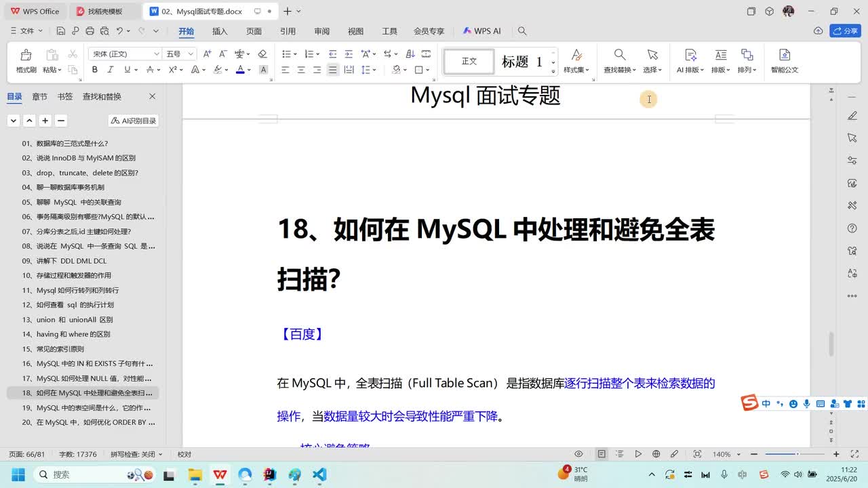Click decrease indent icon
This screenshot has width=868, height=488.
point(332,54)
